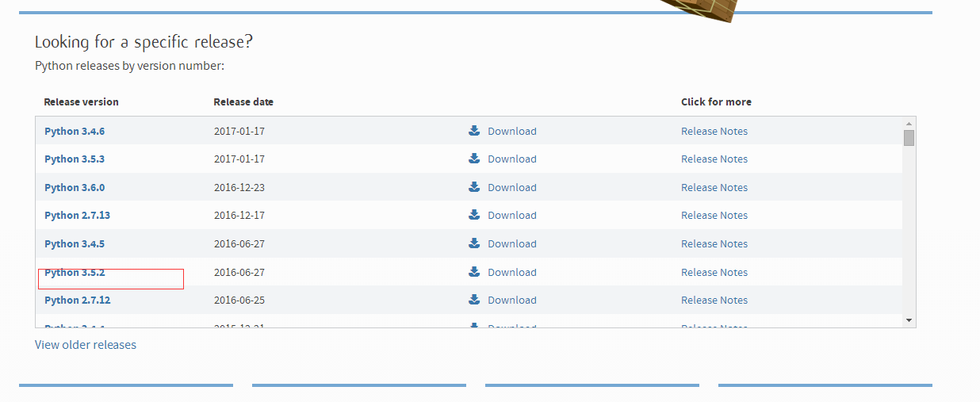Download link text for Python 3.4.6
The width and height of the screenshot is (980, 402).
[512, 132]
